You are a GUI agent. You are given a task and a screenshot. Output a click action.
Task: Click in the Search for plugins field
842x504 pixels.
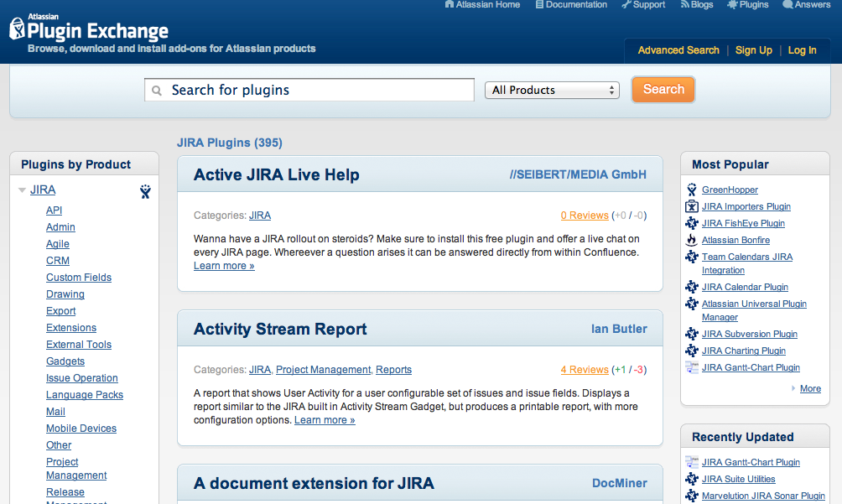tap(309, 90)
